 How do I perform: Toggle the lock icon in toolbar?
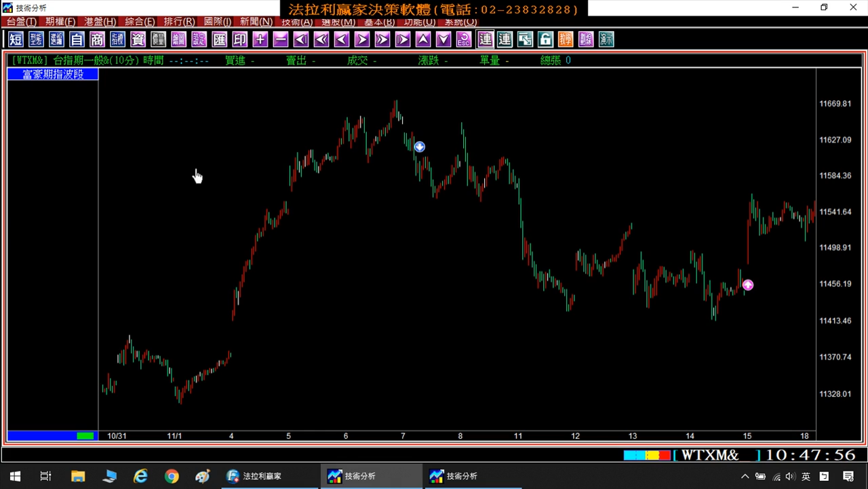[545, 39]
